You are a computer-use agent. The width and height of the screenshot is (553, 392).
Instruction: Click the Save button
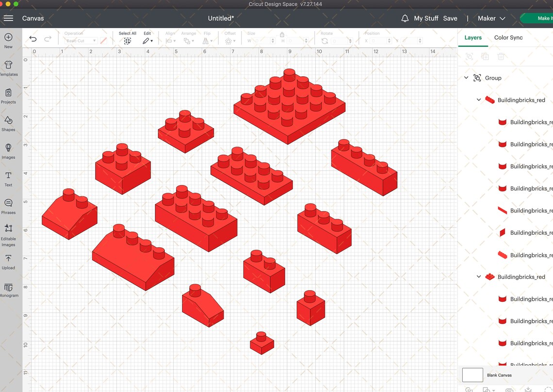pyautogui.click(x=450, y=18)
